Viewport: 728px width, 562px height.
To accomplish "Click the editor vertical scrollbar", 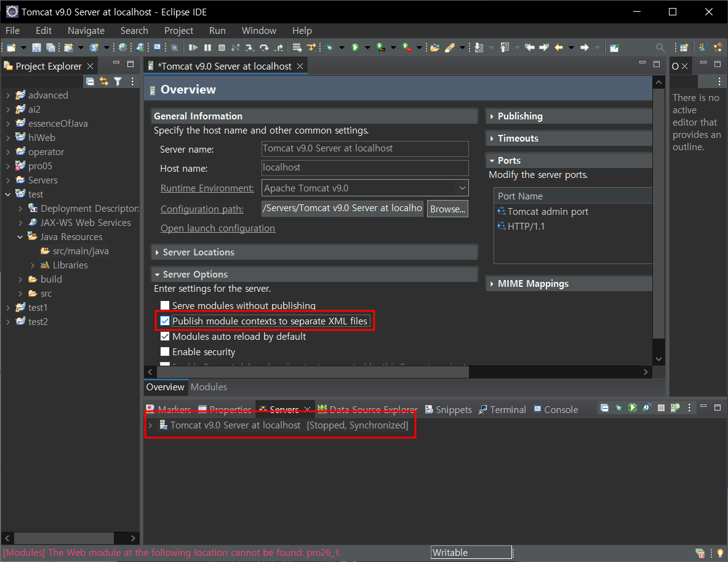I will pos(658,214).
